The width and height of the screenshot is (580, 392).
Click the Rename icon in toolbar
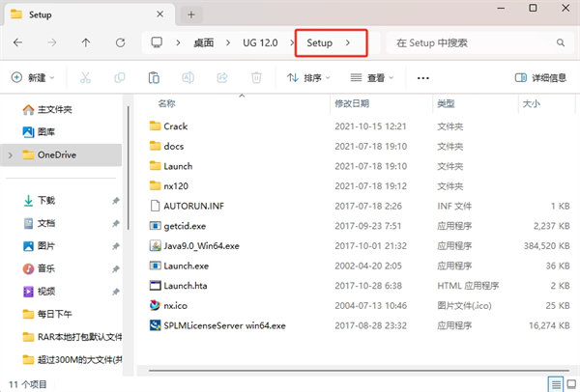[x=188, y=77]
